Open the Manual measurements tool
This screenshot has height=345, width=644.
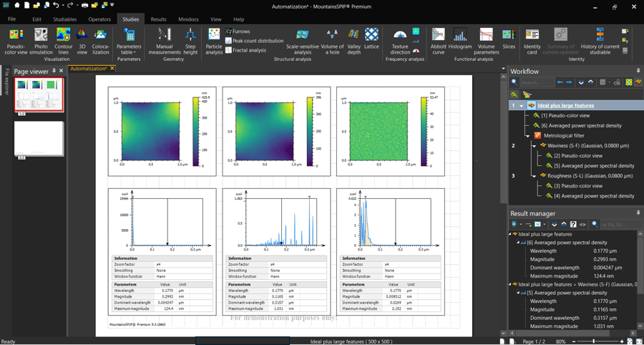tap(165, 41)
